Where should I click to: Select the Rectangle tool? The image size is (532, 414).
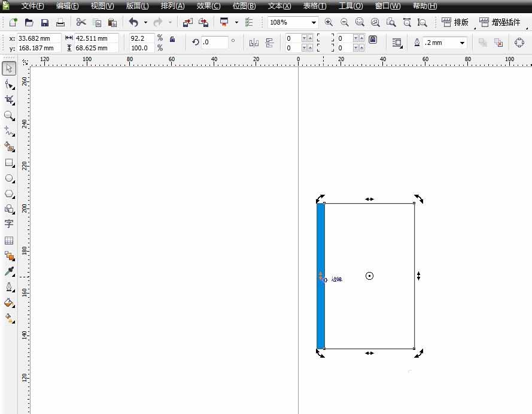[x=9, y=162]
